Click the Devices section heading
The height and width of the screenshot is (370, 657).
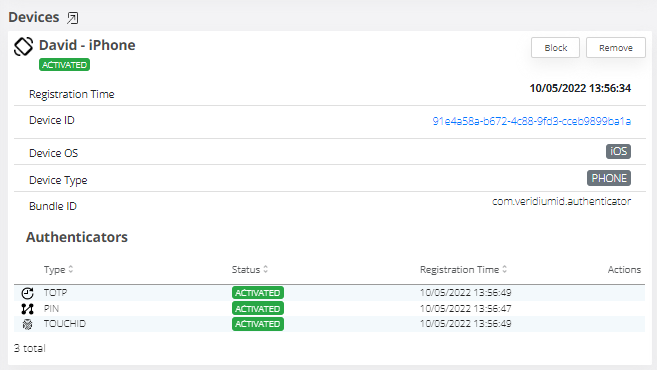click(x=34, y=17)
